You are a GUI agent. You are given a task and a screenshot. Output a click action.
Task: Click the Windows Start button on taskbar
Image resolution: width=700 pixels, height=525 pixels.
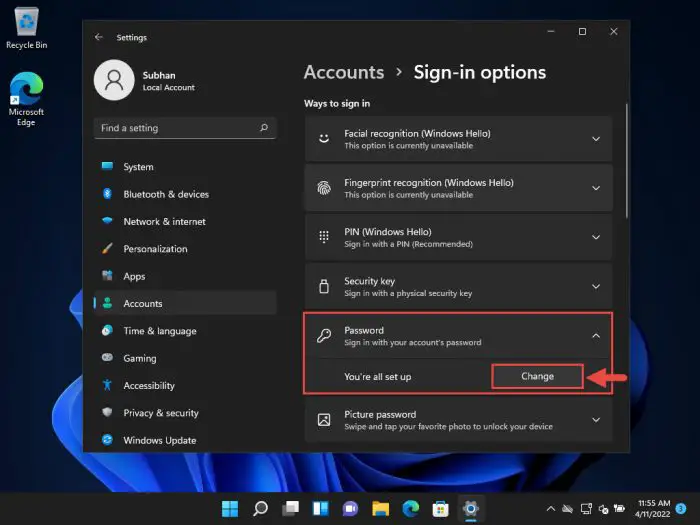coord(230,508)
